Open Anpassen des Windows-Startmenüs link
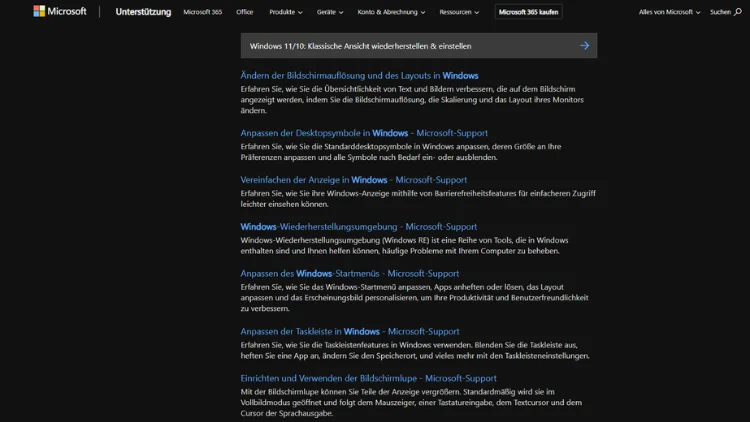 pyautogui.click(x=350, y=274)
